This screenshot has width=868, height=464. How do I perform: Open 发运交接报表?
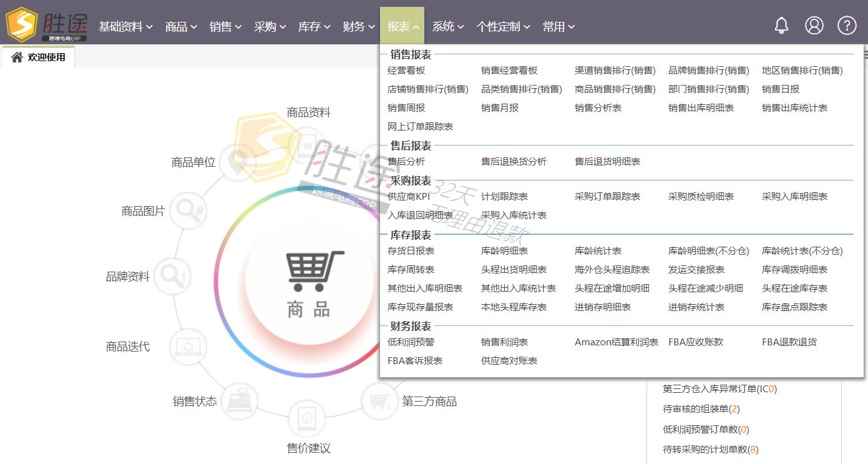pos(696,270)
